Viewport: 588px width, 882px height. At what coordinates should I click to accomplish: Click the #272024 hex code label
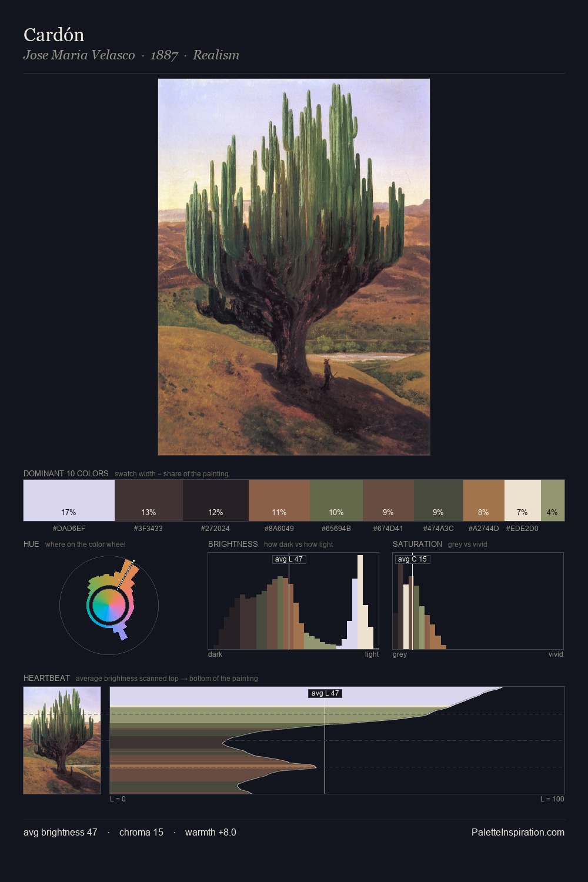pyautogui.click(x=215, y=529)
